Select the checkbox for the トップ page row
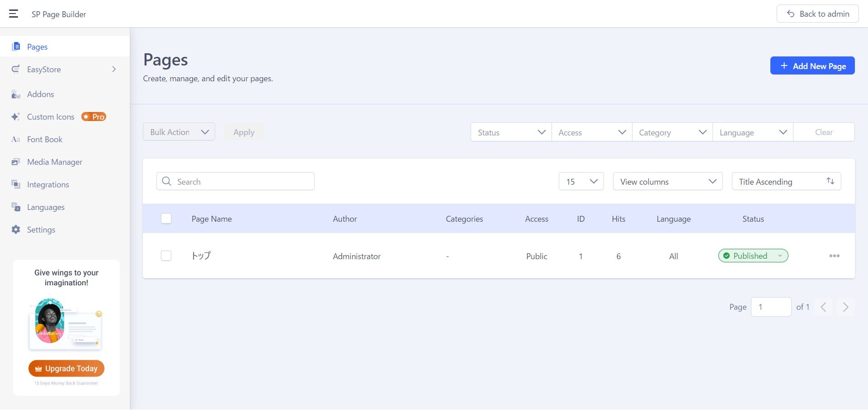 [x=166, y=256]
